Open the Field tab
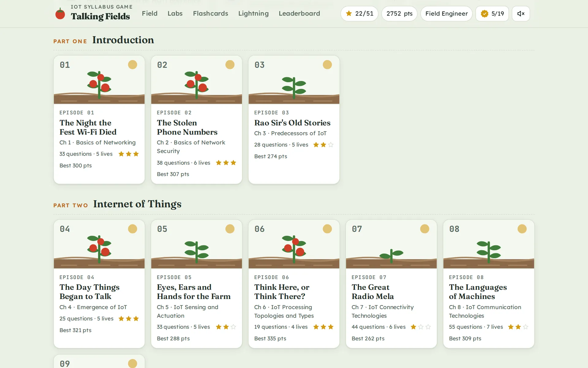This screenshot has height=368, width=588. point(149,13)
